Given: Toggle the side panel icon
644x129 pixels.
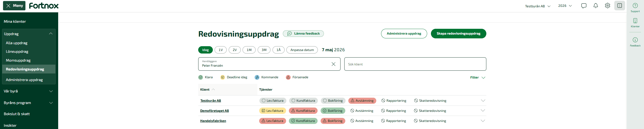Looking at the screenshot, I should pos(620,6).
